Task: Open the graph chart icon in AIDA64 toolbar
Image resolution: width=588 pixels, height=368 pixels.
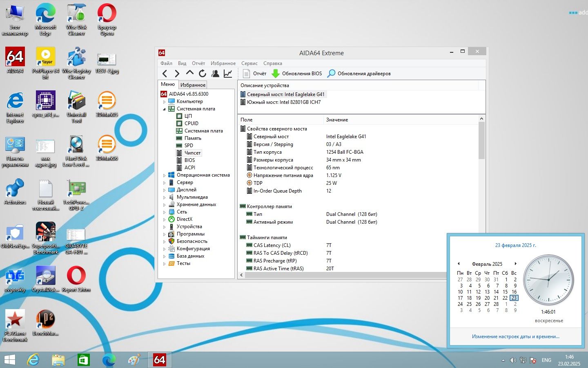Action: 228,74
